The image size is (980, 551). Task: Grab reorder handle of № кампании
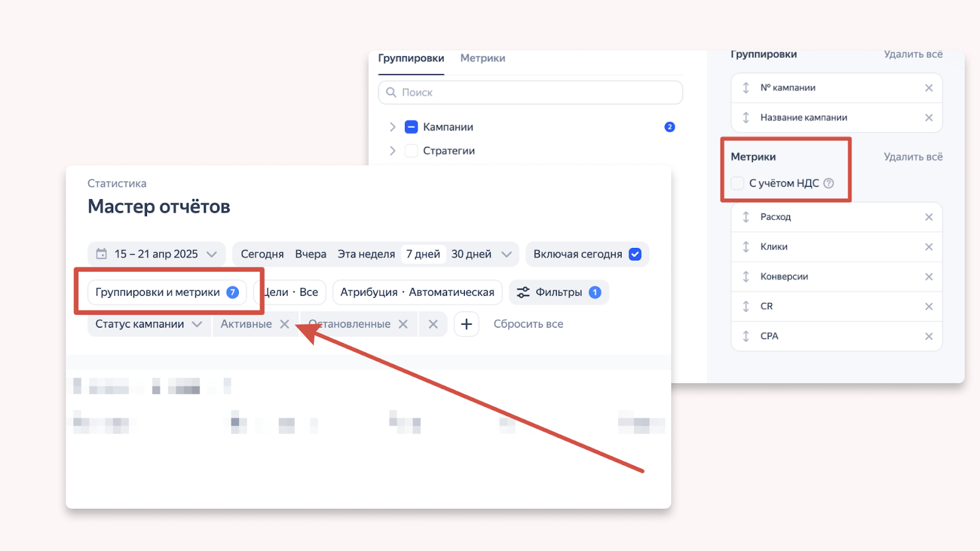pos(746,88)
